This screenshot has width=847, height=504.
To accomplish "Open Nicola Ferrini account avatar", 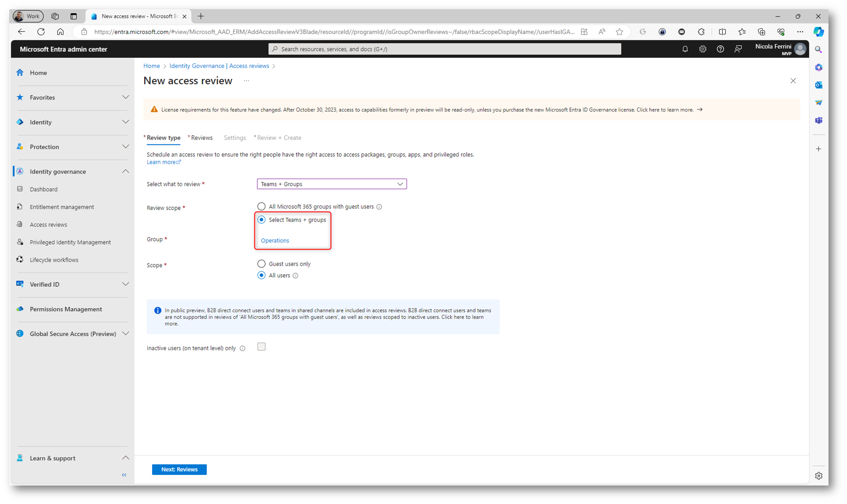I will (x=800, y=49).
